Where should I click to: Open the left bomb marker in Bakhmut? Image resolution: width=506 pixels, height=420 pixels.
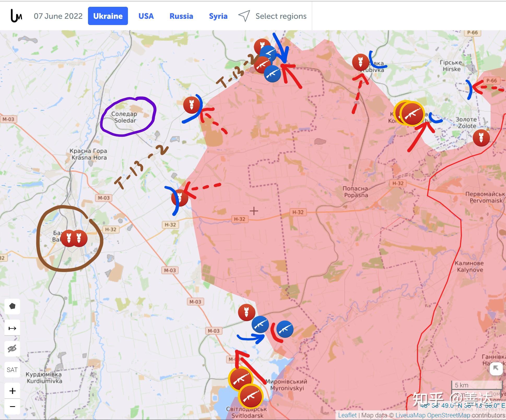click(x=68, y=238)
